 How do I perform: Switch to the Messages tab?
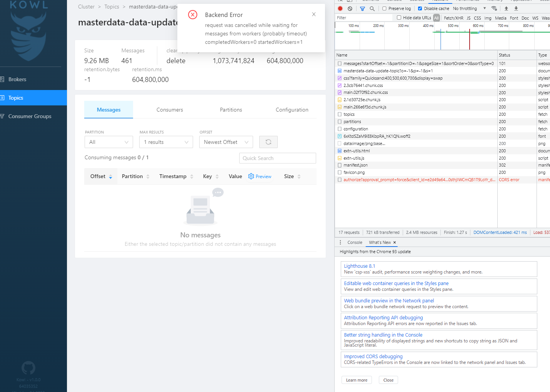coord(108,110)
